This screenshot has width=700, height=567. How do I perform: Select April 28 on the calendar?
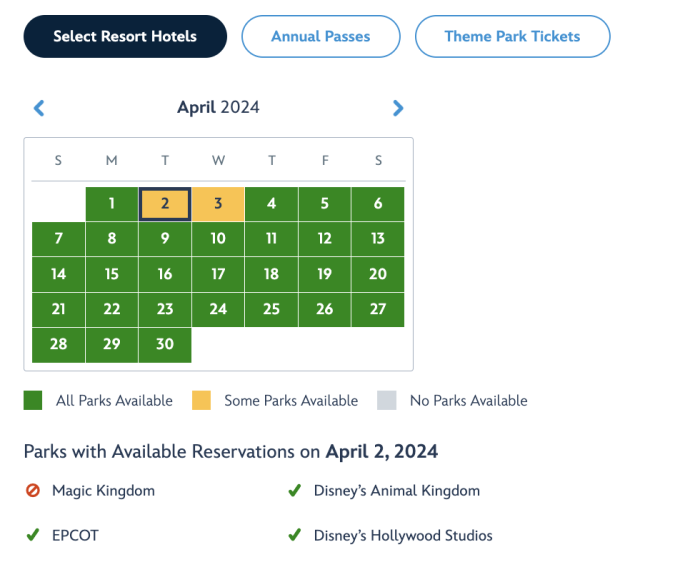(x=58, y=344)
